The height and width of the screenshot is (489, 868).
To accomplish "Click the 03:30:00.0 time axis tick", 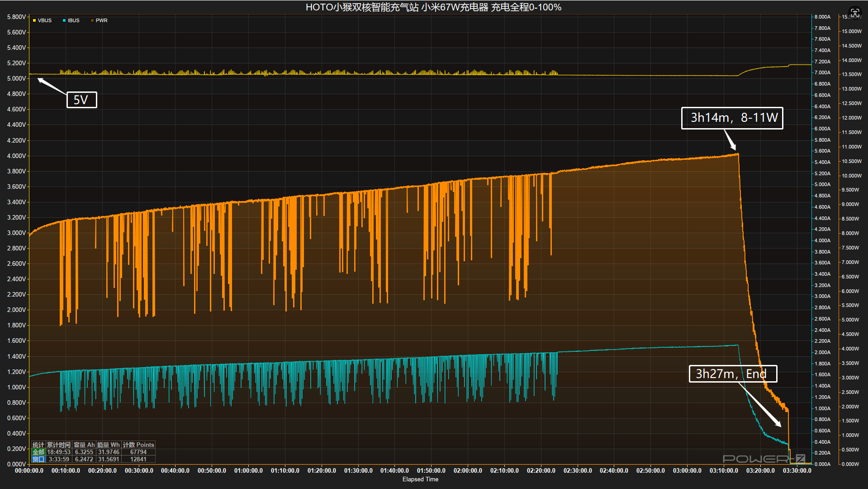I will pyautogui.click(x=797, y=471).
